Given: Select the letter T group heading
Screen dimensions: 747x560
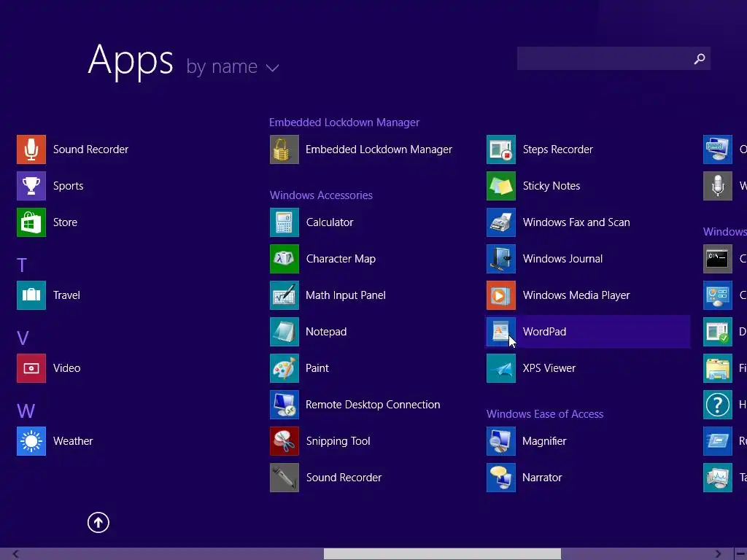Looking at the screenshot, I should click(x=21, y=265).
